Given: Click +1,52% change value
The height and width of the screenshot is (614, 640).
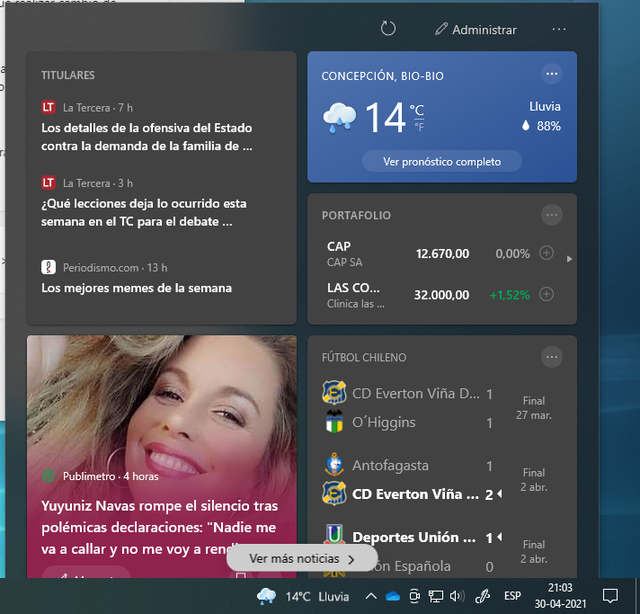Looking at the screenshot, I should pyautogui.click(x=510, y=295).
